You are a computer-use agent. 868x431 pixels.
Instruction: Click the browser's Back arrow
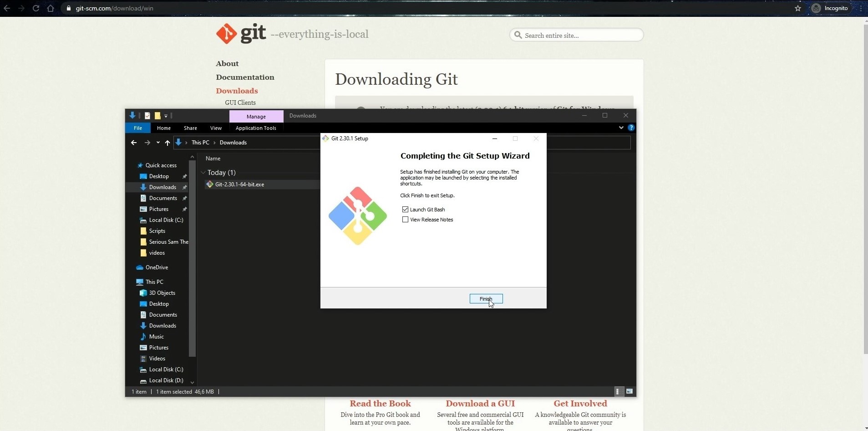pyautogui.click(x=7, y=8)
